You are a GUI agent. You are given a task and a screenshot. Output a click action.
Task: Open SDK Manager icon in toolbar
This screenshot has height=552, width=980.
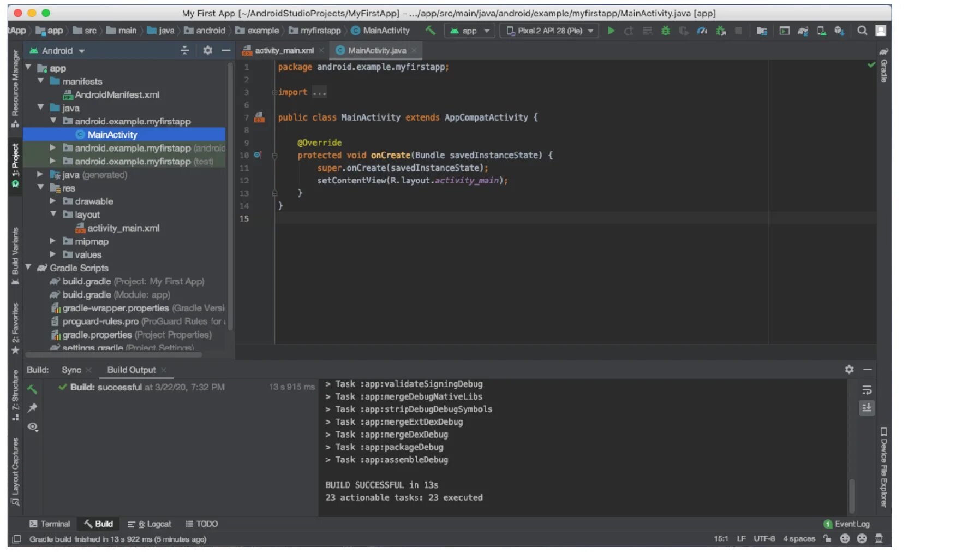click(x=839, y=31)
